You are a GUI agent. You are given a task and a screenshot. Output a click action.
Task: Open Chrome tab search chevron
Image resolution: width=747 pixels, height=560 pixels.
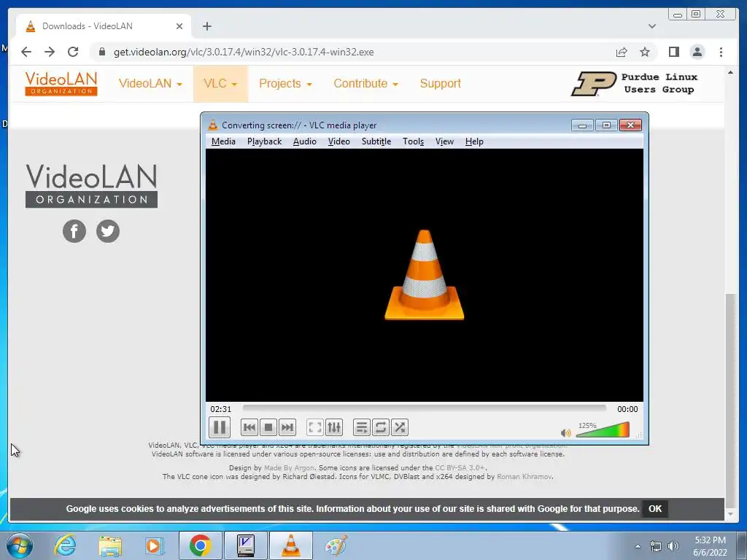point(651,26)
